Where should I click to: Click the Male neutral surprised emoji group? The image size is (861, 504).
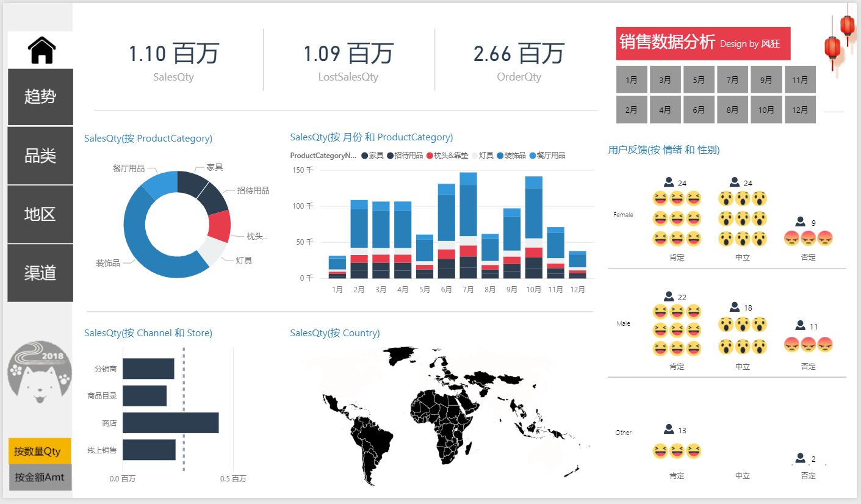click(x=742, y=336)
